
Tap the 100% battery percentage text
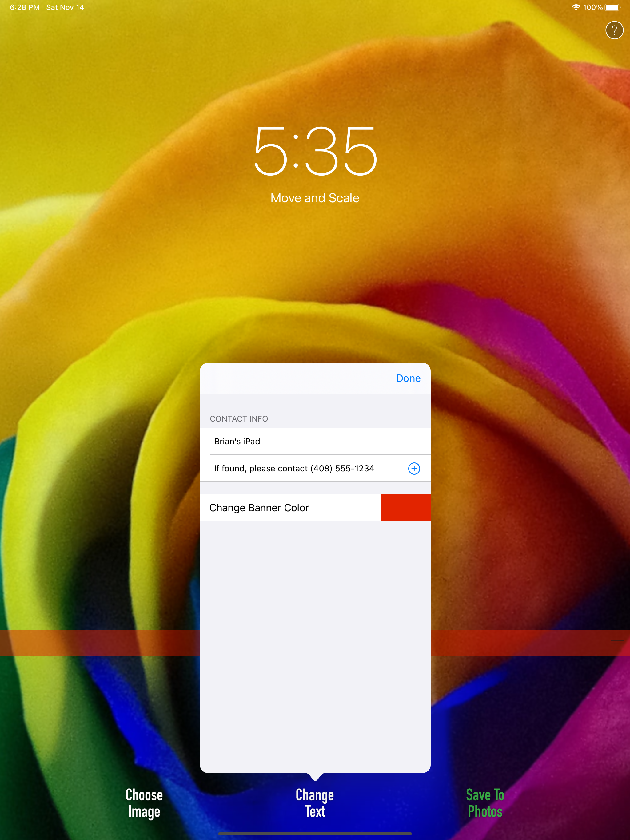(x=592, y=7)
